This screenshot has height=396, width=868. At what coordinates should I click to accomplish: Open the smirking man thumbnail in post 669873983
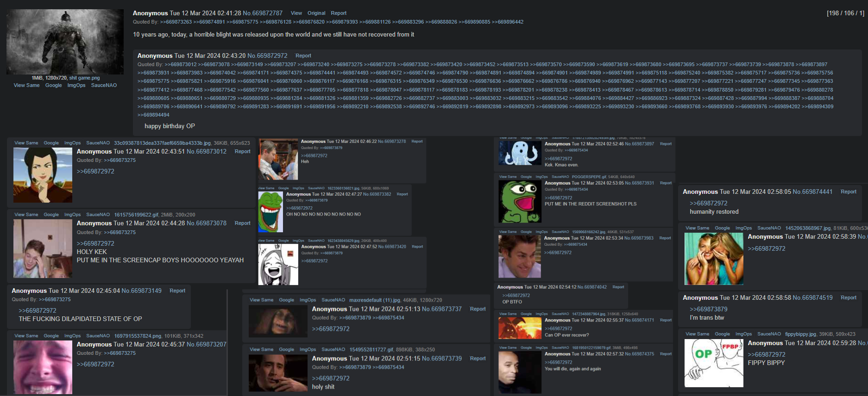pos(520,256)
